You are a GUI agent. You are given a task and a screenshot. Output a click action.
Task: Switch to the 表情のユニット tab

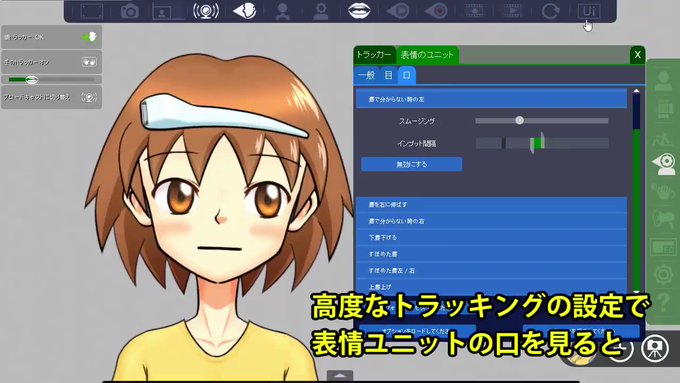click(427, 55)
